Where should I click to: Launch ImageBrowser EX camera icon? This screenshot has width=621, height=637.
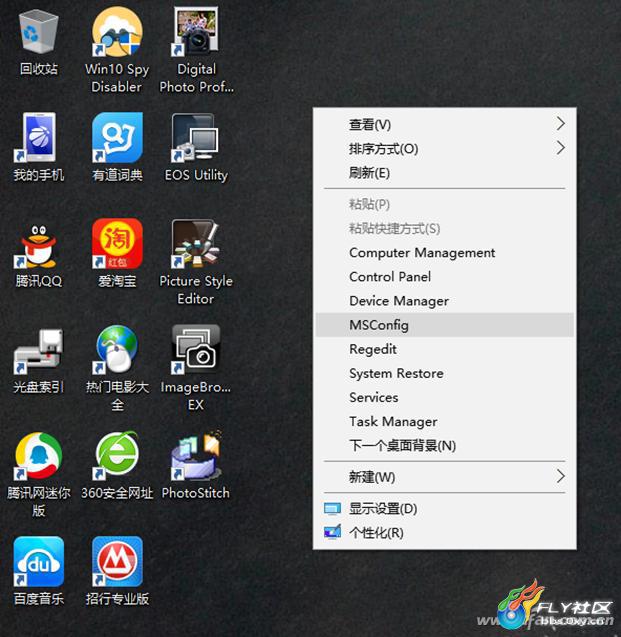(x=196, y=349)
